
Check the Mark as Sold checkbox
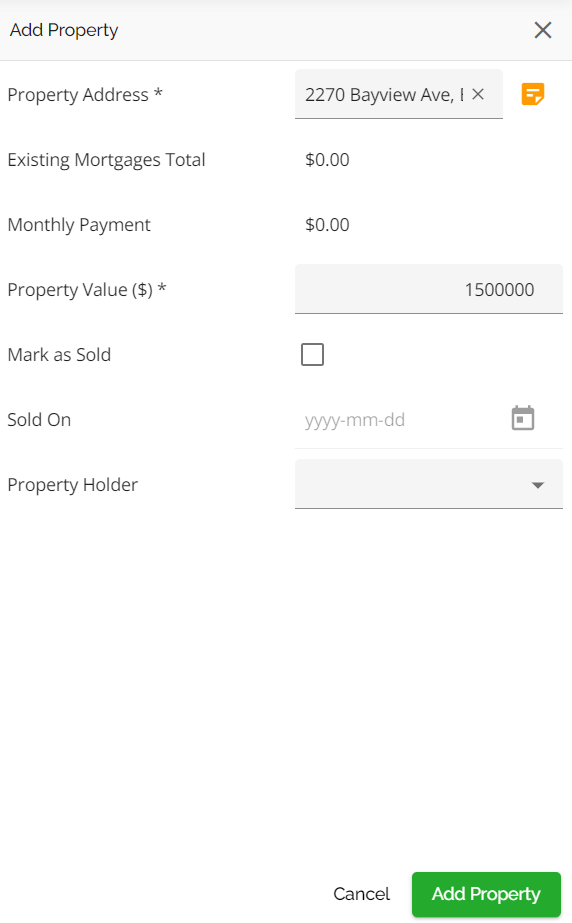[312, 354]
